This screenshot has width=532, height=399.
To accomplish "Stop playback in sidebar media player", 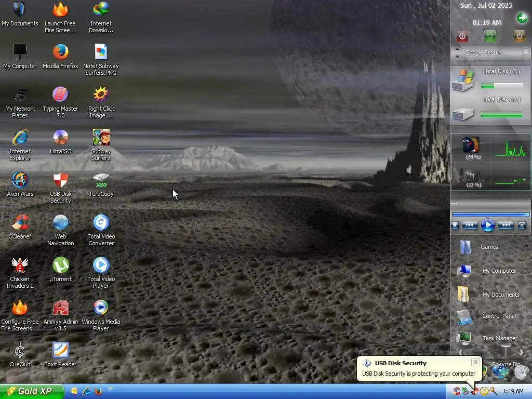I will point(455,225).
